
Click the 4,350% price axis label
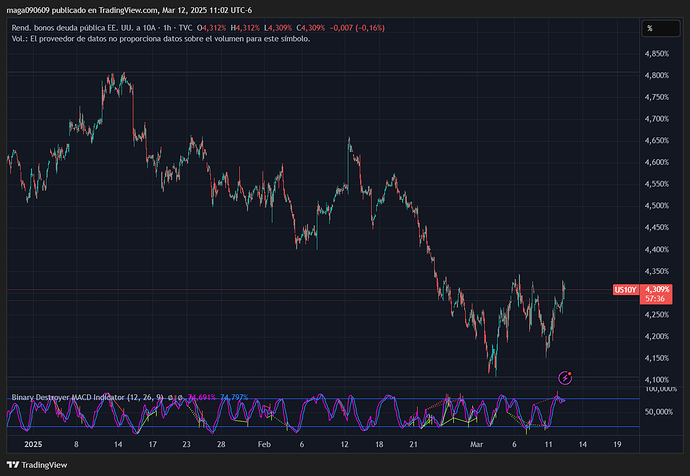click(657, 271)
